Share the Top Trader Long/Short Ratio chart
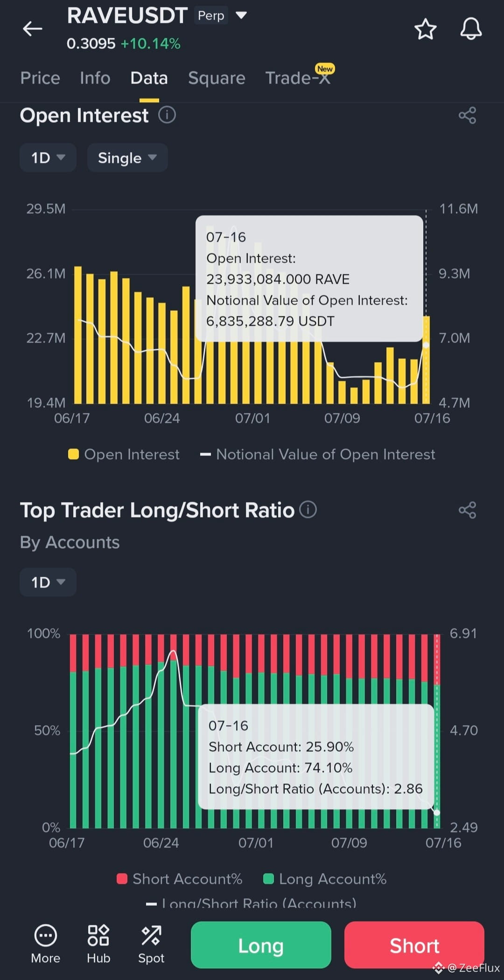This screenshot has height=980, width=504. point(467,510)
